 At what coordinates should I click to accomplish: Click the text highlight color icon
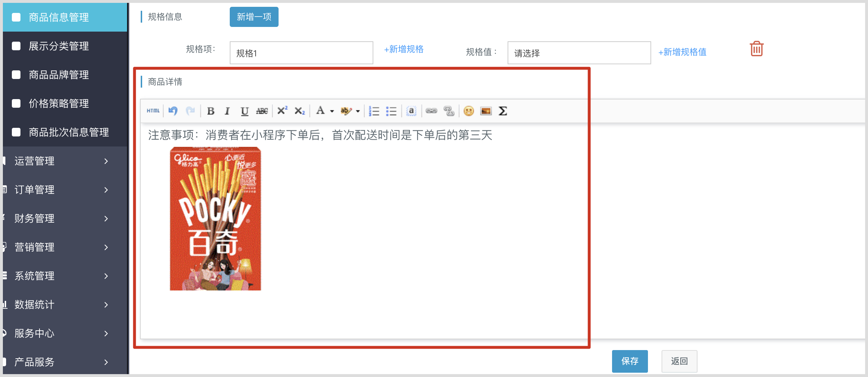pyautogui.click(x=346, y=111)
